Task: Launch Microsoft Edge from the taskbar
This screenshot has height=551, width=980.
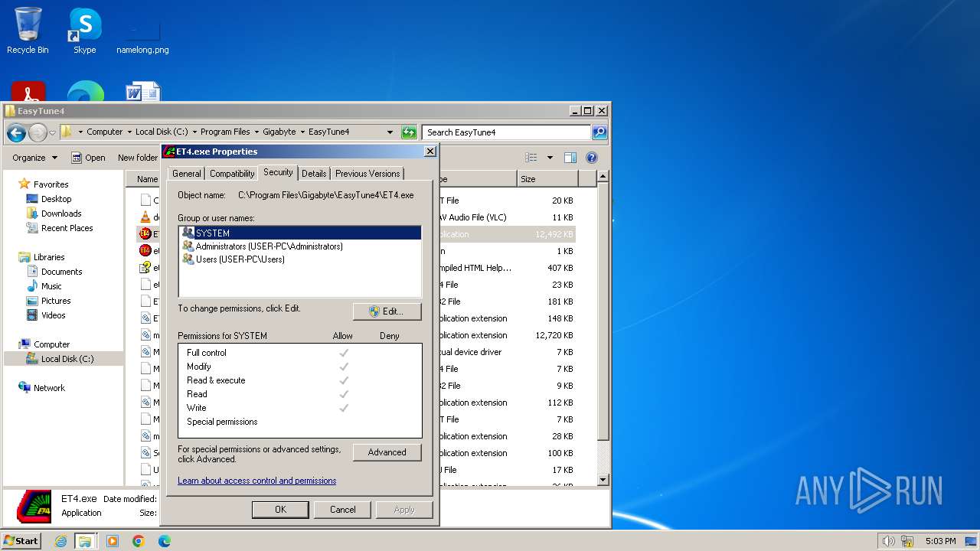Action: (x=165, y=541)
